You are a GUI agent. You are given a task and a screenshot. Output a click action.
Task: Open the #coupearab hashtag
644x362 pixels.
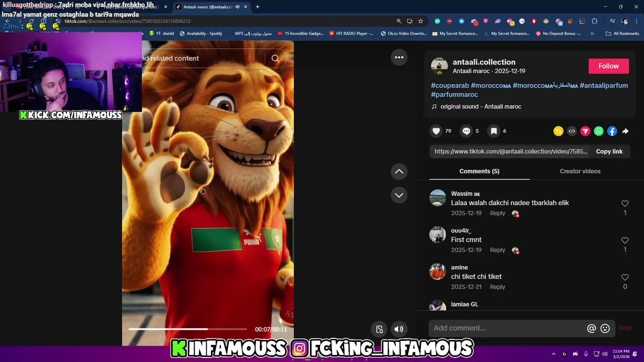(x=450, y=85)
